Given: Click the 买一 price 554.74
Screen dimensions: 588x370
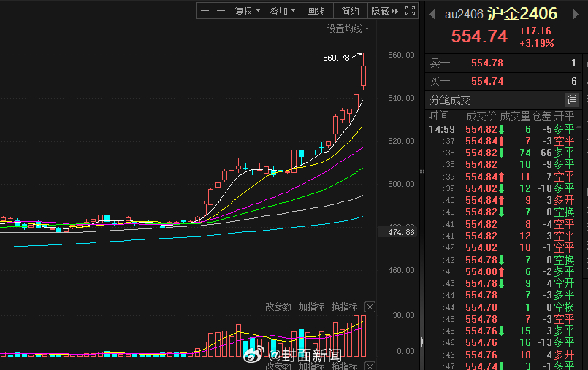Looking at the screenshot, I should pos(486,81).
